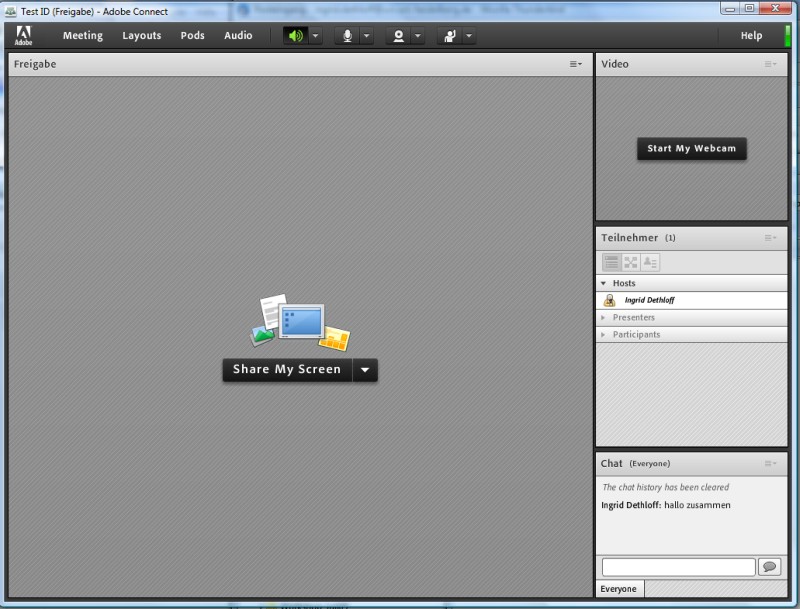Click the Share My Screen button

287,370
